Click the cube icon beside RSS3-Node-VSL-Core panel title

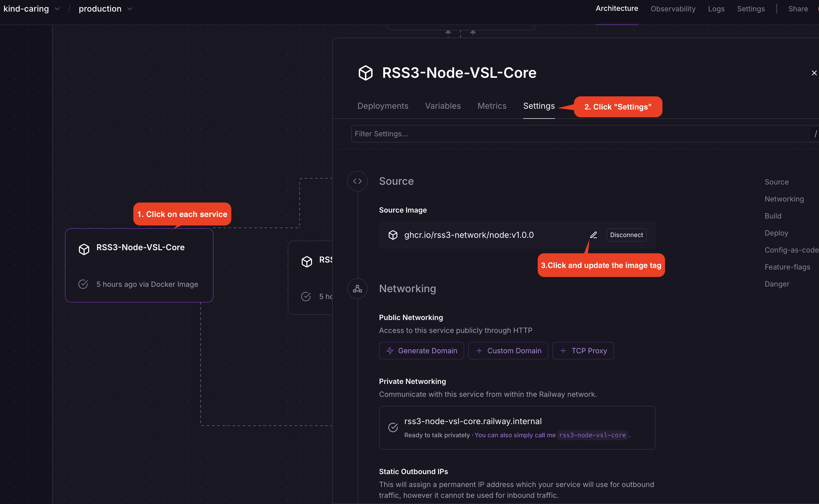(x=365, y=73)
